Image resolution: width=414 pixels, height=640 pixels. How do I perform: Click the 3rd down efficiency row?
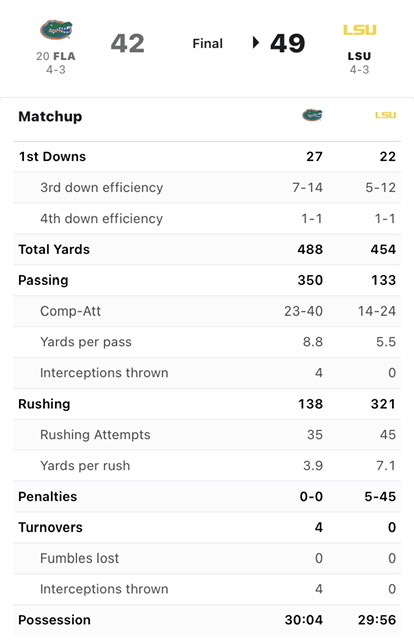[207, 188]
